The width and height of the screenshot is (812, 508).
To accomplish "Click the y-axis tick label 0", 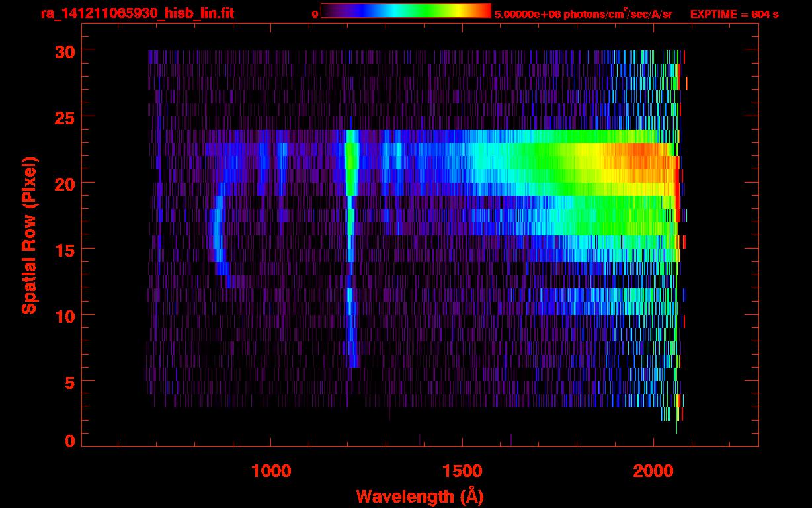I will (71, 440).
